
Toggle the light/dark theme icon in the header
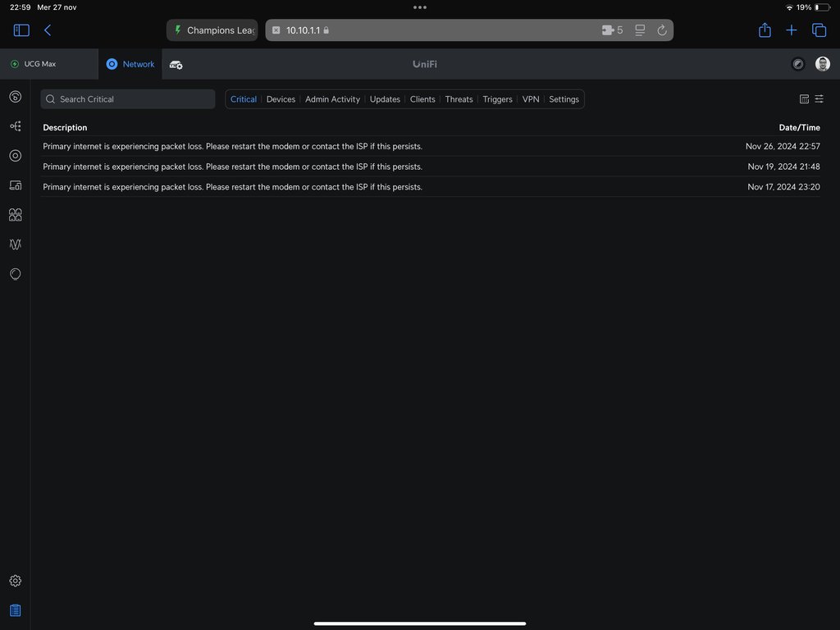(797, 64)
